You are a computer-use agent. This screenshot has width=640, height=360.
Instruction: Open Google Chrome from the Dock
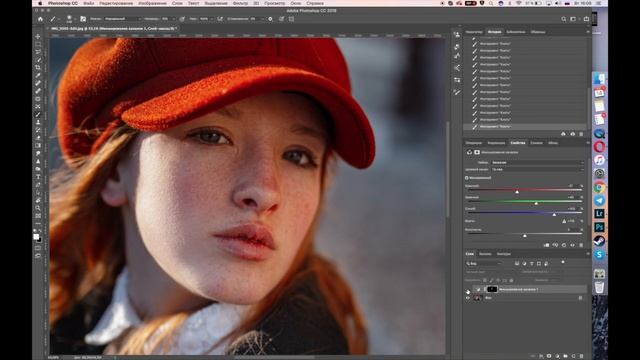(x=599, y=187)
